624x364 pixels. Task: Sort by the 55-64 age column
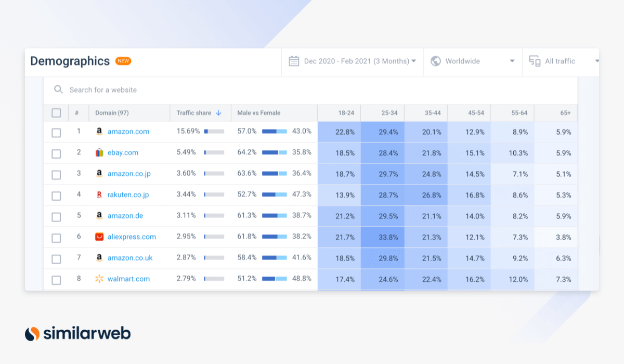coord(512,113)
